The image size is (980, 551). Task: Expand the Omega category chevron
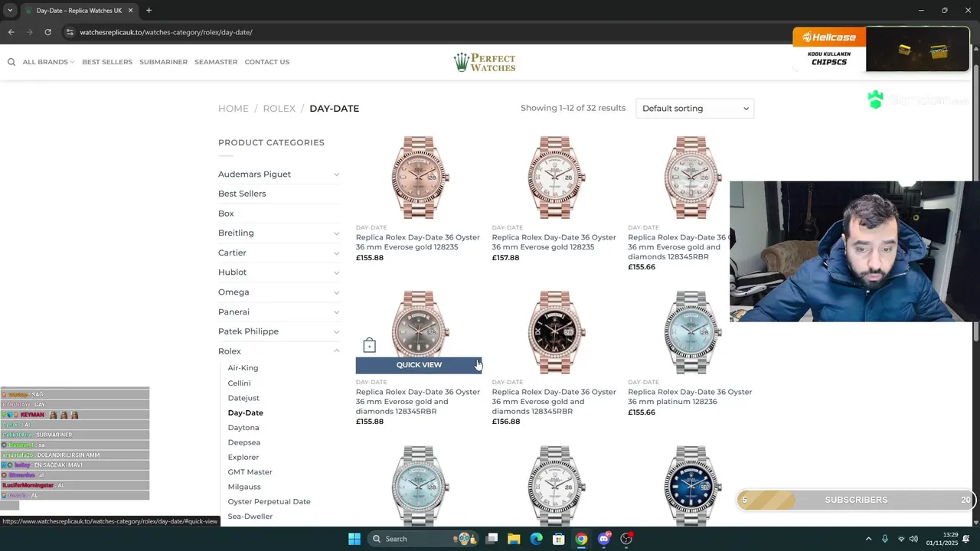pos(336,292)
